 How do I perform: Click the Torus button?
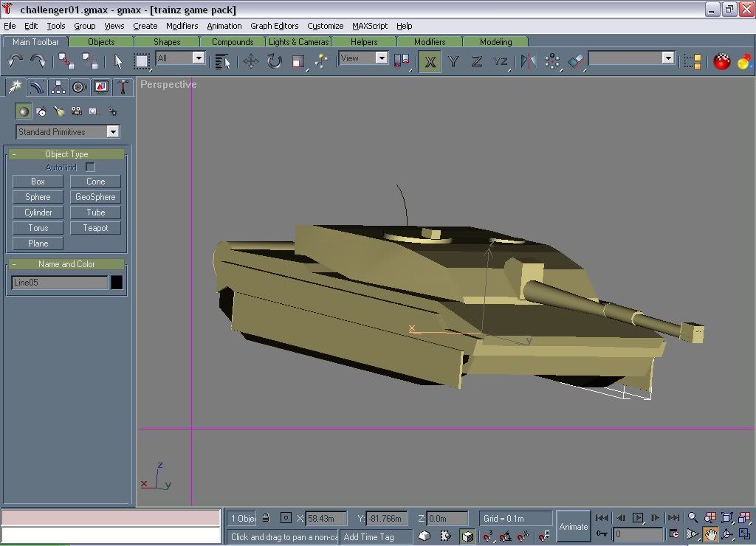[x=38, y=228]
